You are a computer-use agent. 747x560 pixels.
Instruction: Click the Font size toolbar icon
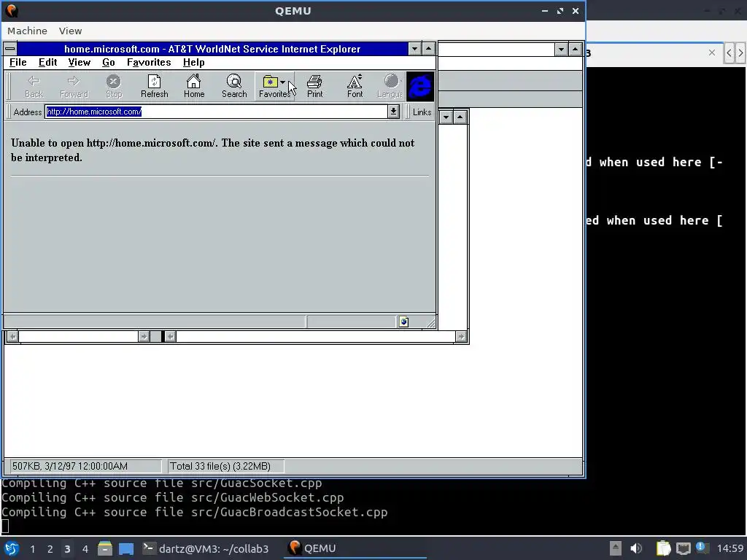[355, 86]
